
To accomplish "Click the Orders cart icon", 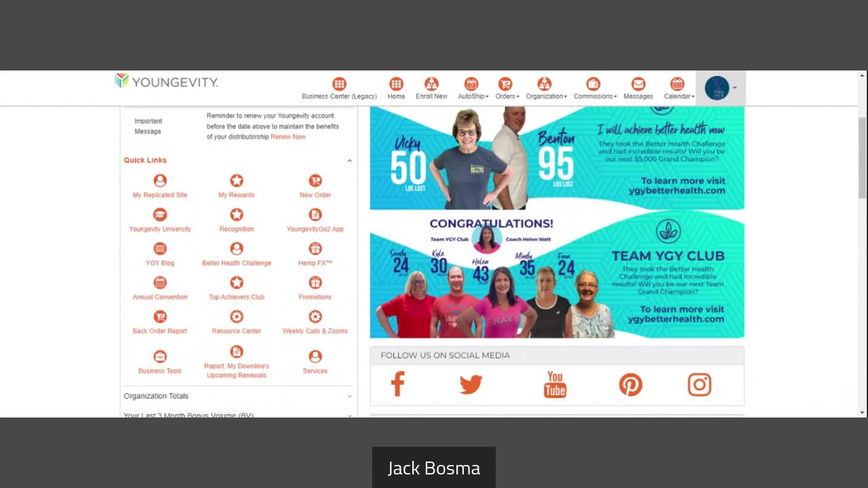I will point(505,84).
